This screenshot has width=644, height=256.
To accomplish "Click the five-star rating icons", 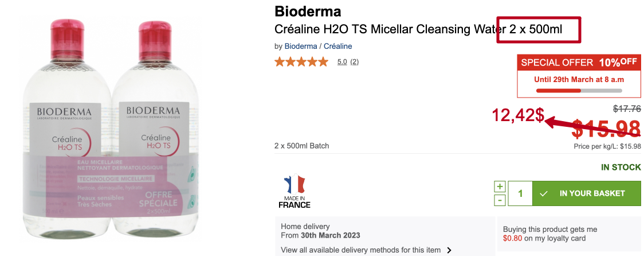I will click(301, 61).
